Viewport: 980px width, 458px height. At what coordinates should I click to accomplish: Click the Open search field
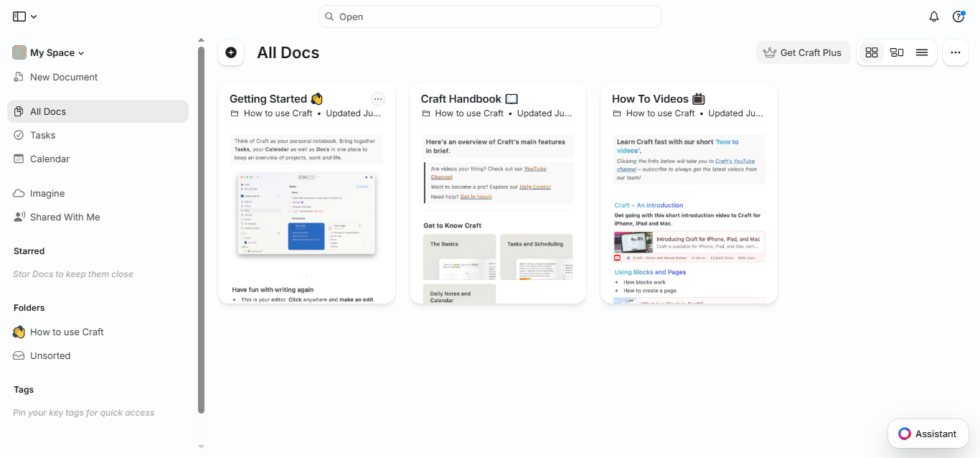(x=489, y=17)
